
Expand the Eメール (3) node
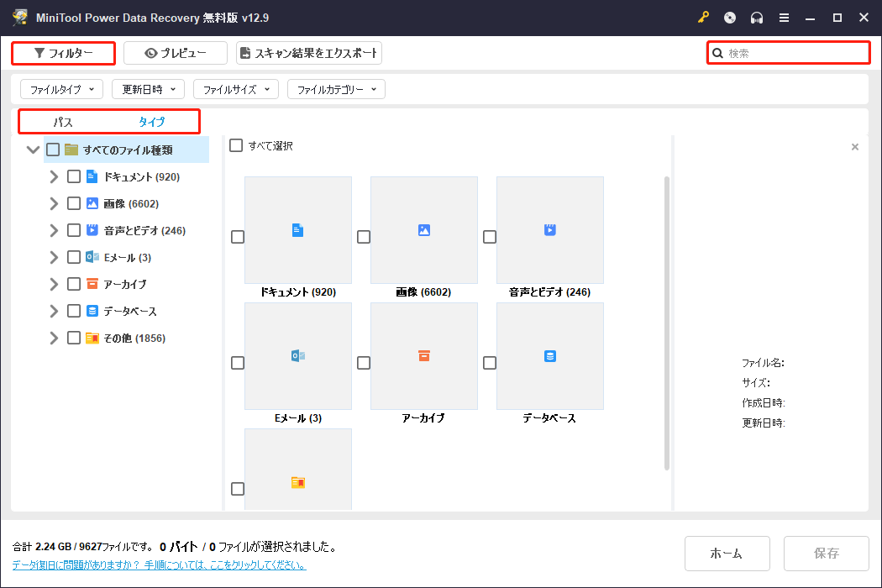click(54, 257)
